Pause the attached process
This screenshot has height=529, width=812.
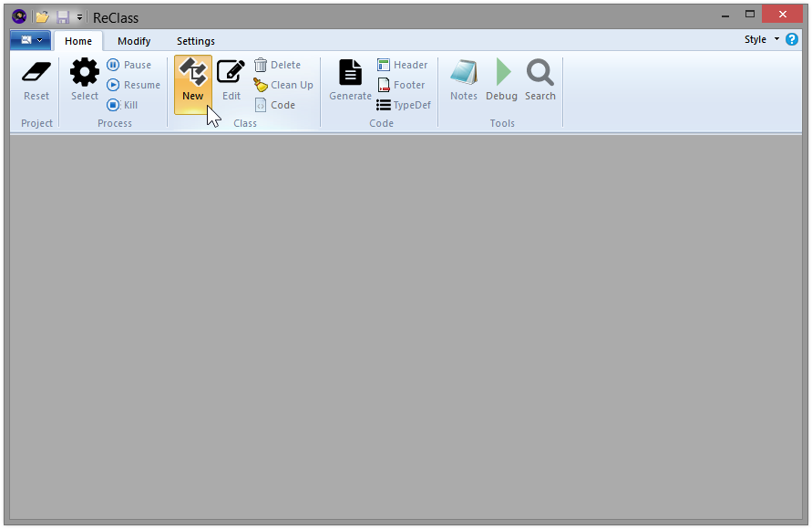128,65
